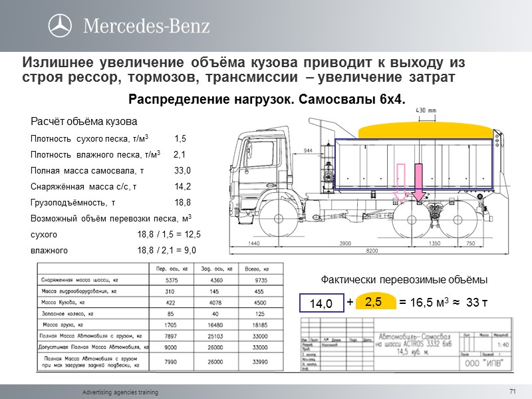Click the 8200 overall length dimension
This screenshot has width=532, height=399.
372,251
